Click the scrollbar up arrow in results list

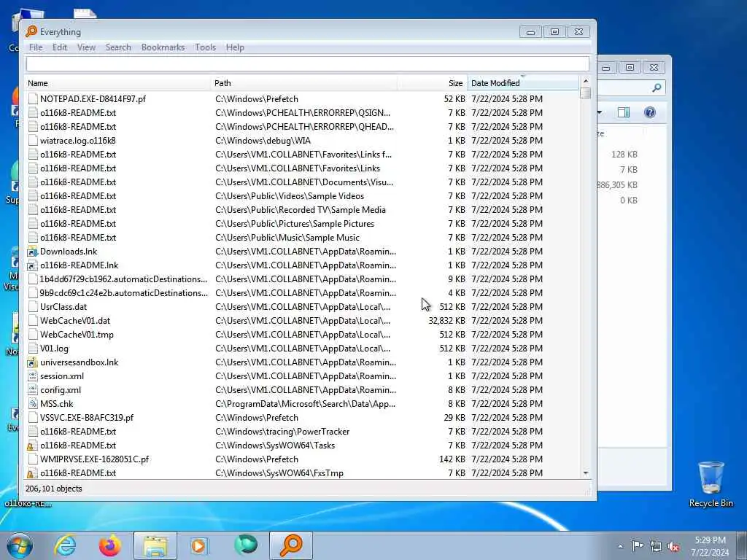[586, 81]
